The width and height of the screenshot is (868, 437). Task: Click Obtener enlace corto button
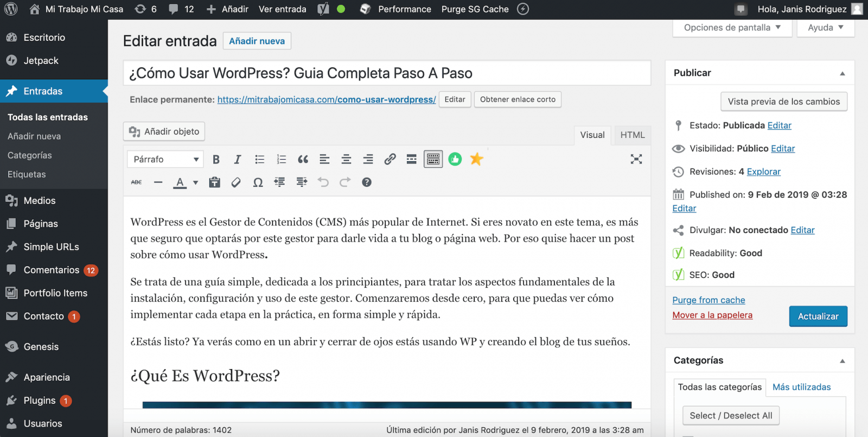coord(518,99)
